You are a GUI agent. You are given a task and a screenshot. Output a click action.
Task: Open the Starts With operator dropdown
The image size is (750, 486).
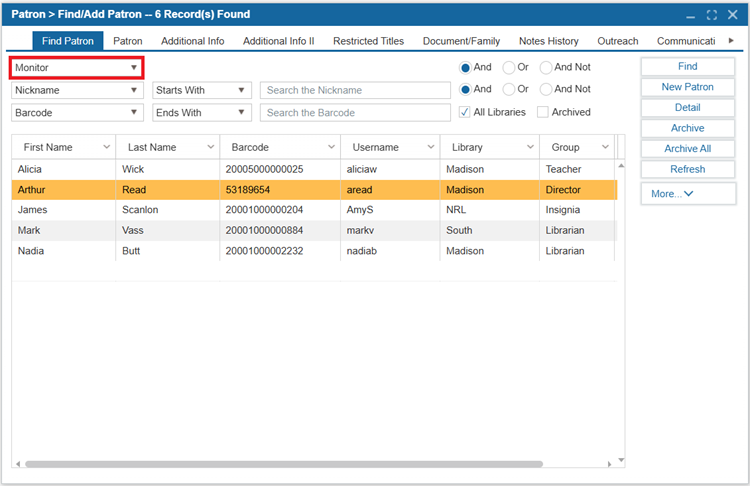[x=201, y=90]
